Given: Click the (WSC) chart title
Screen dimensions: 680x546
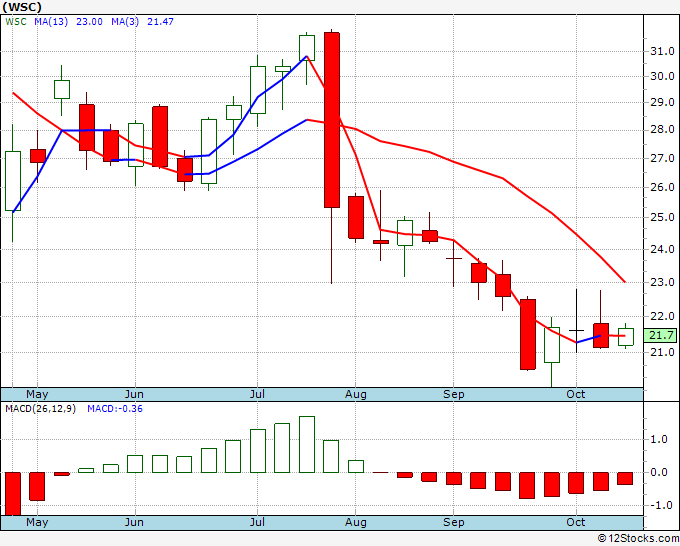Looking at the screenshot, I should coord(23,7).
